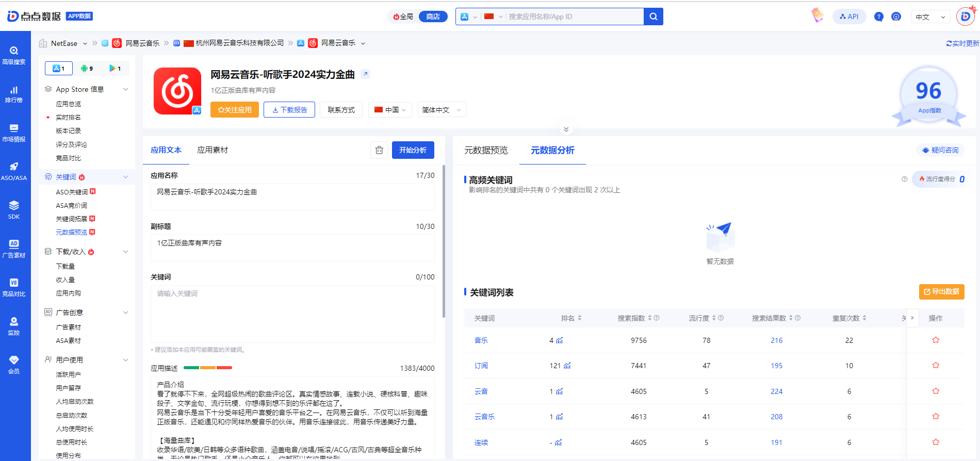The height and width of the screenshot is (461, 980).
Task: Click the 开始分析 button
Action: click(413, 150)
